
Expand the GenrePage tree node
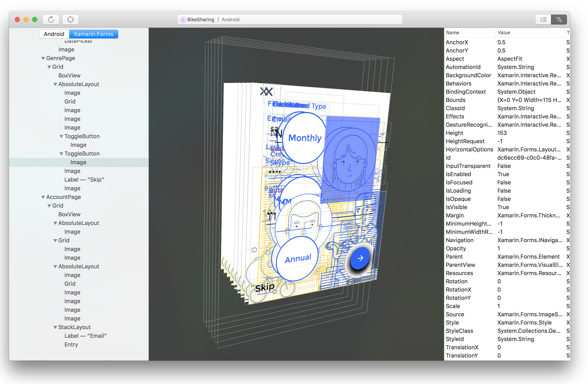pos(42,58)
